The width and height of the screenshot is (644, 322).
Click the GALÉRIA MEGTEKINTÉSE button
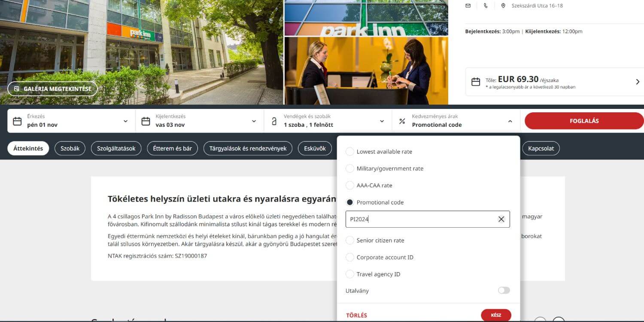click(52, 89)
